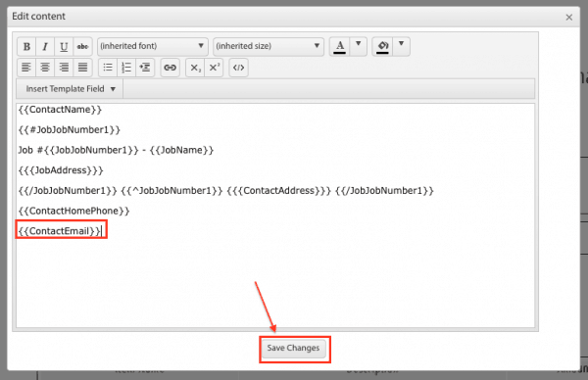588x380 pixels.
Task: Center align the text
Action: coord(45,68)
